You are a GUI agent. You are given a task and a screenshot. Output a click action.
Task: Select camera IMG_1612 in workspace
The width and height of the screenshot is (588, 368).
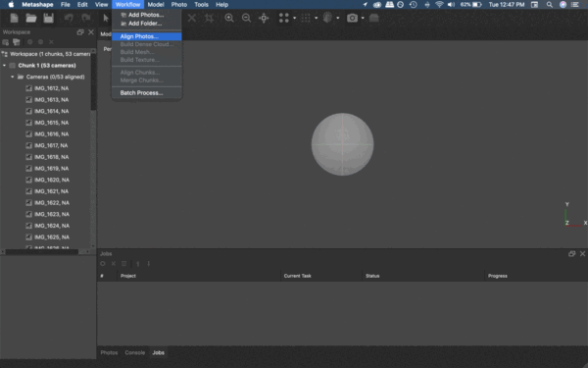[47, 88]
